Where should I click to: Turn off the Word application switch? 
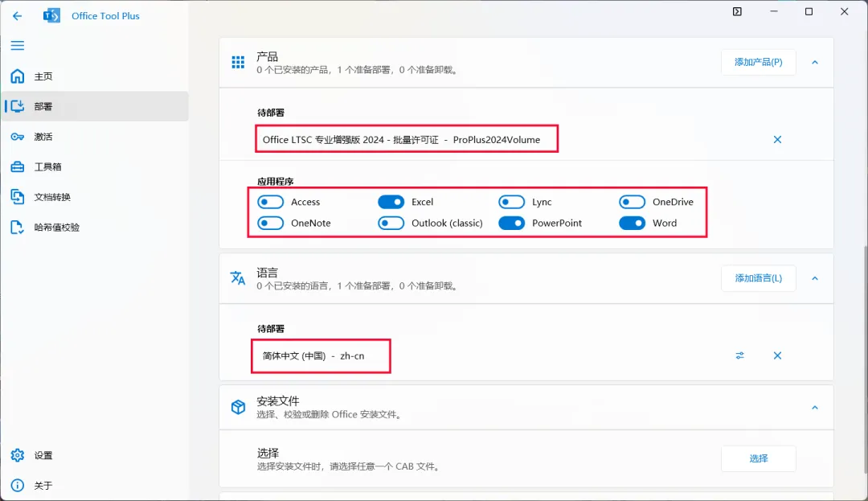point(633,223)
